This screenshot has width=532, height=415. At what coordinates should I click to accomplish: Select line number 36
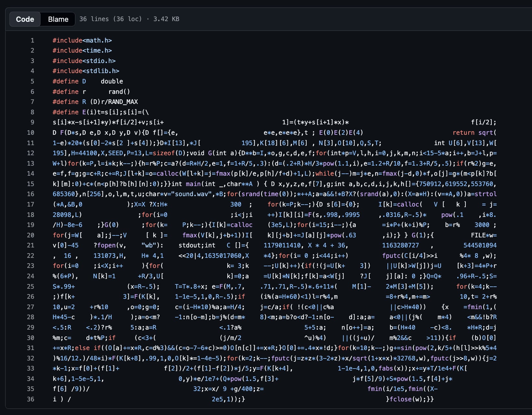click(31, 399)
